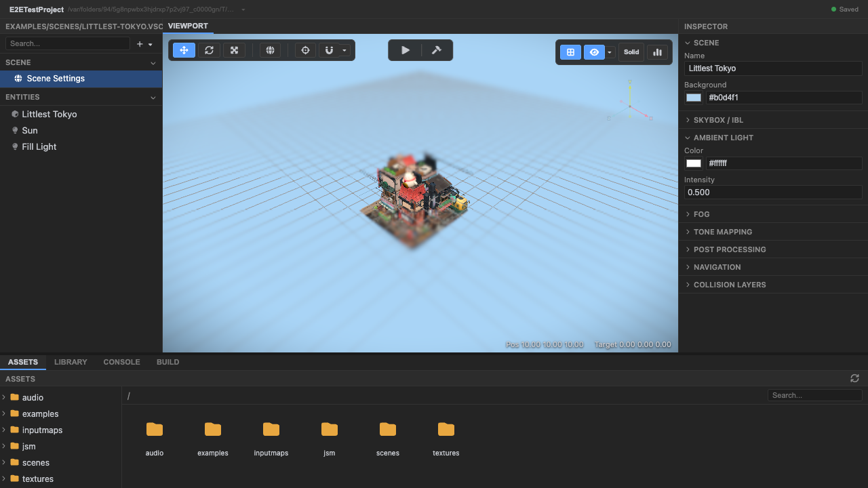Screen dimensions: 868x488
Task: Click the Saved status indicator
Action: point(844,9)
